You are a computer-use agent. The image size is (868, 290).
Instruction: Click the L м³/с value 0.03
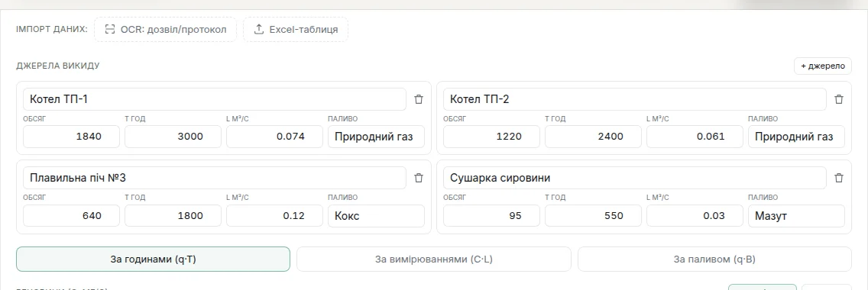click(695, 215)
